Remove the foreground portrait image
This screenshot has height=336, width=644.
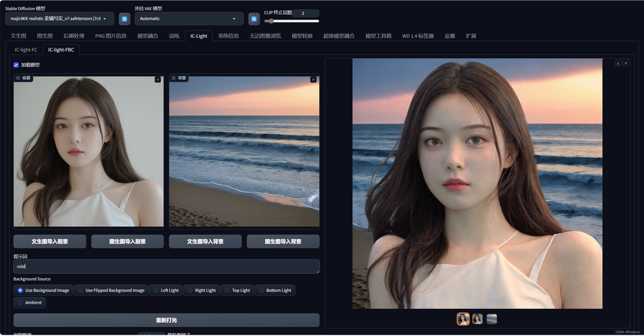click(158, 80)
